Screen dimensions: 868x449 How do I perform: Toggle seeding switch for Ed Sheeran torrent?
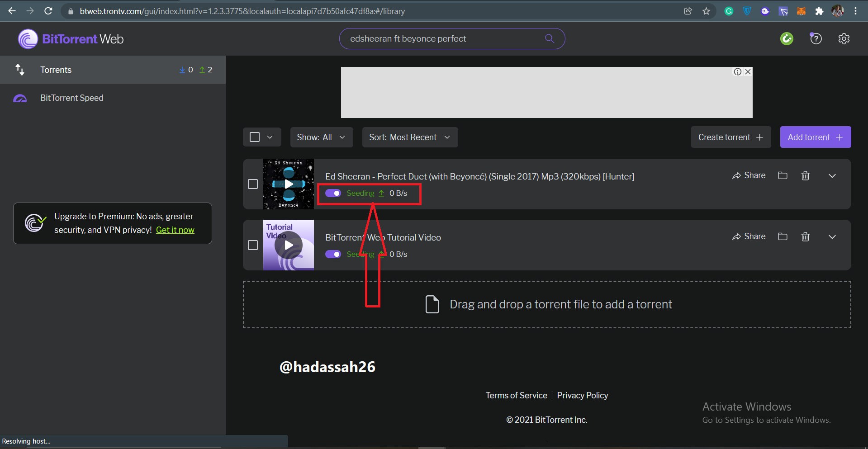point(333,193)
